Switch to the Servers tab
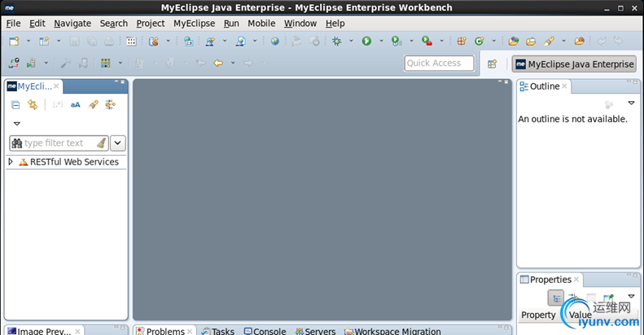This screenshot has width=644, height=335. (x=315, y=331)
